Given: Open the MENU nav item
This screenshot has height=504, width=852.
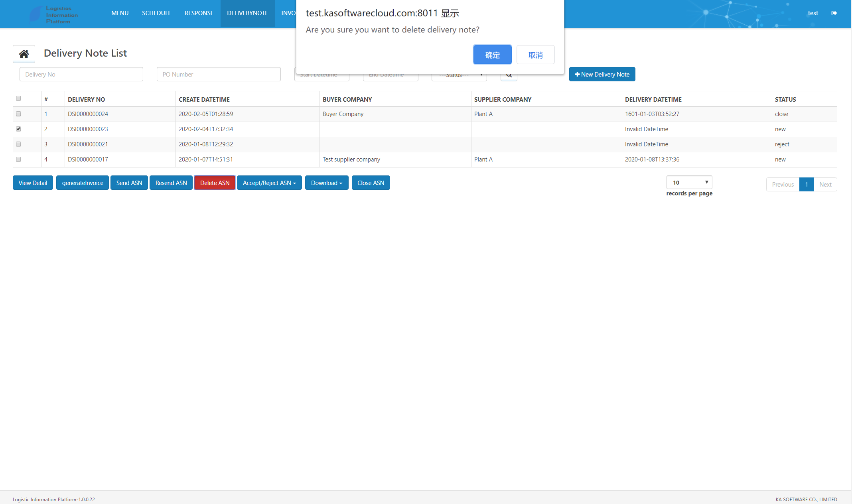Looking at the screenshot, I should click(x=120, y=13).
